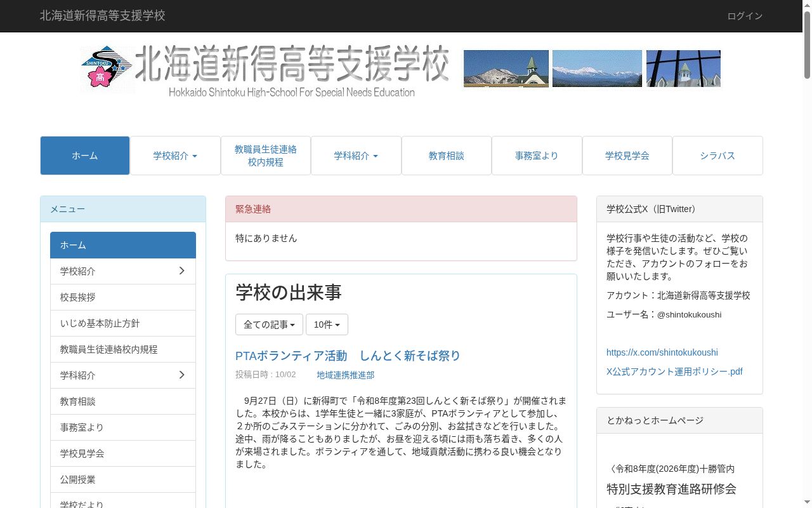
Task: Open 公開授業 in side menu
Action: [123, 479]
